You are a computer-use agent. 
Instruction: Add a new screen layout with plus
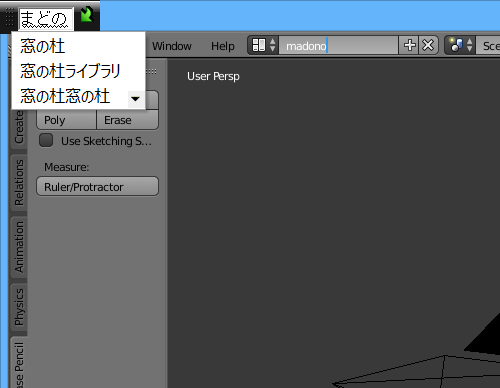tap(410, 45)
